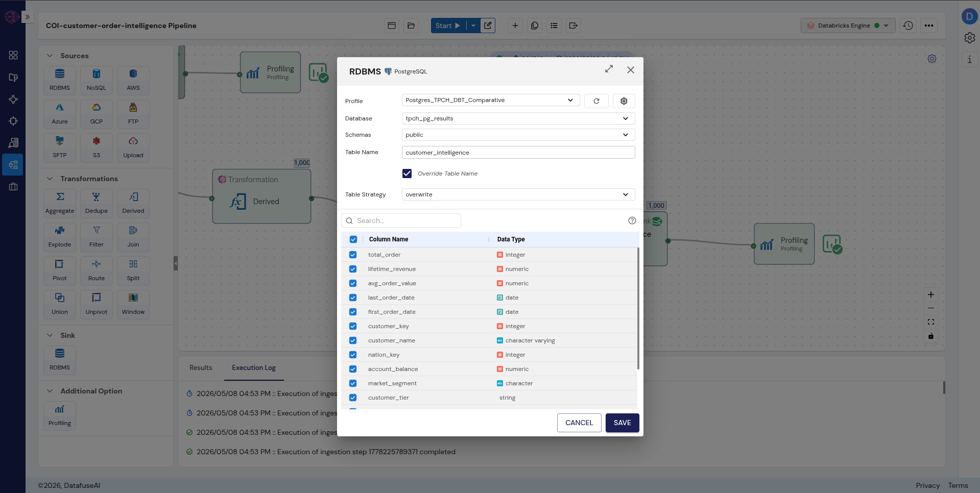Screen dimensions: 980x493
Task: Add a Dedupe transformation
Action: click(97, 203)
